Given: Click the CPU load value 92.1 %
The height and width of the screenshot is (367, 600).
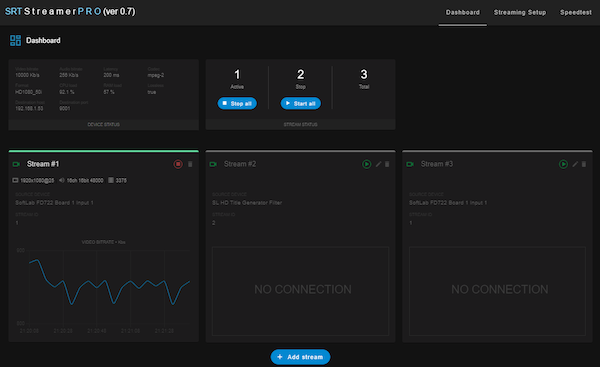Looking at the screenshot, I should (67, 92).
